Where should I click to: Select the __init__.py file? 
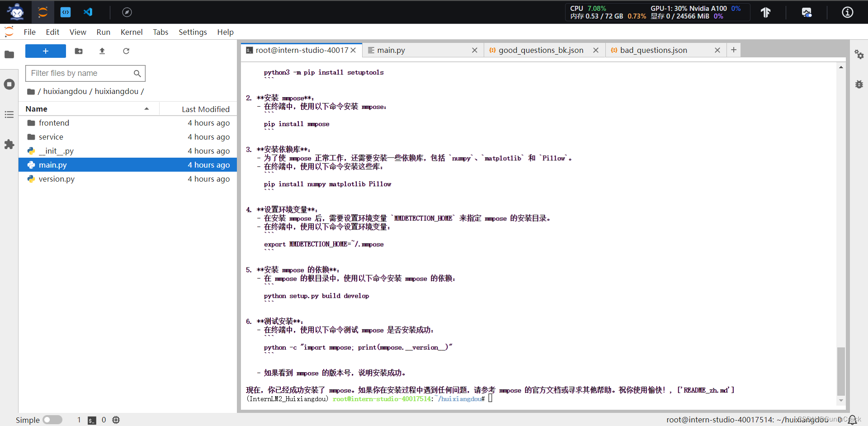127,151
